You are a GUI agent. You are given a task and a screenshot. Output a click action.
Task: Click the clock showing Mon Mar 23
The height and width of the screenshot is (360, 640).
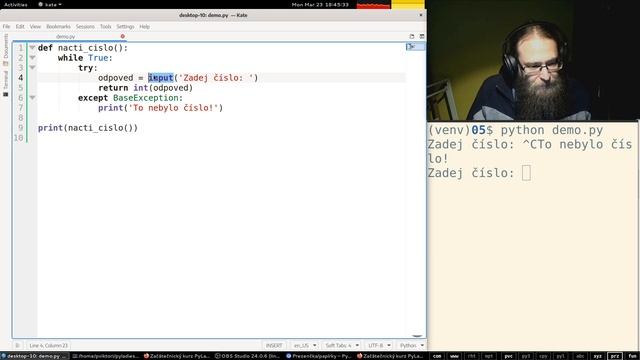[320, 4]
